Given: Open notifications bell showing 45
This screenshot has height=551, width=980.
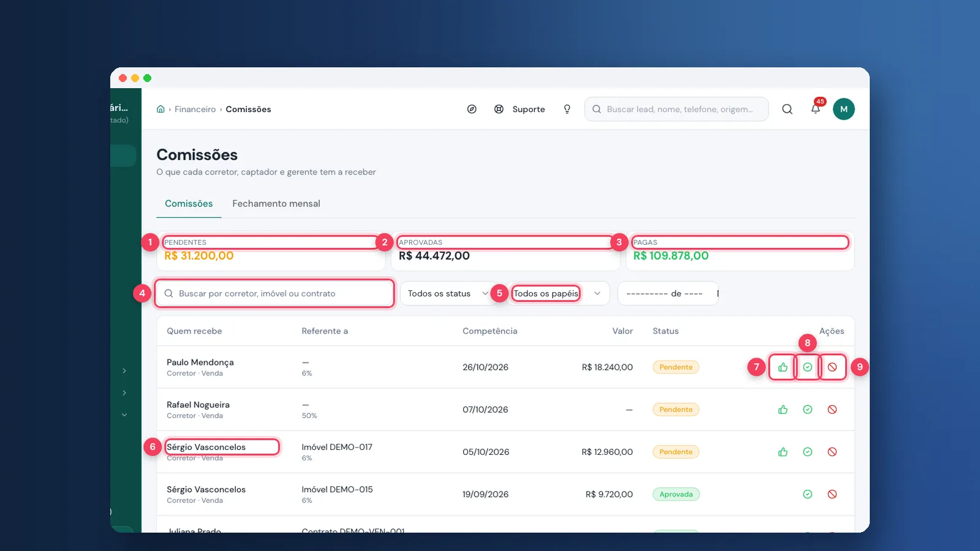Looking at the screenshot, I should [x=816, y=109].
